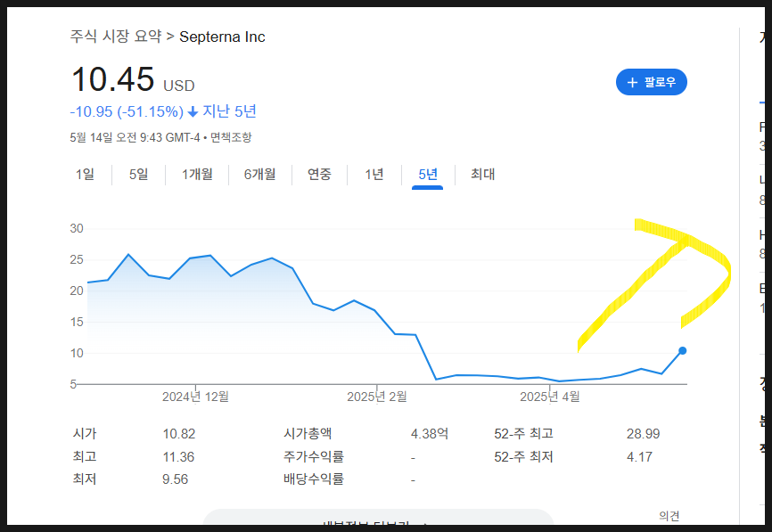The width and height of the screenshot is (772, 532).
Task: Click the 2025년 2월 axis label
Action: (x=377, y=397)
